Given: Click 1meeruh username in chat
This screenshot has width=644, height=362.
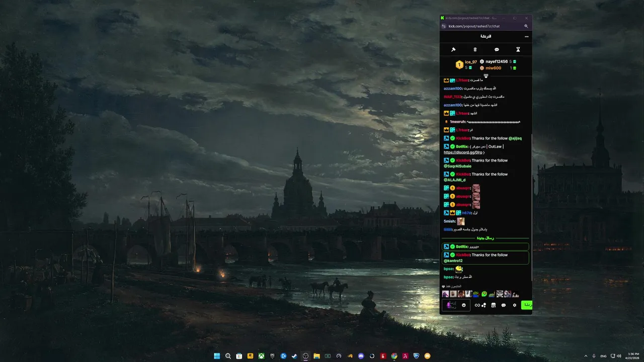Looking at the screenshot, I should [458, 122].
